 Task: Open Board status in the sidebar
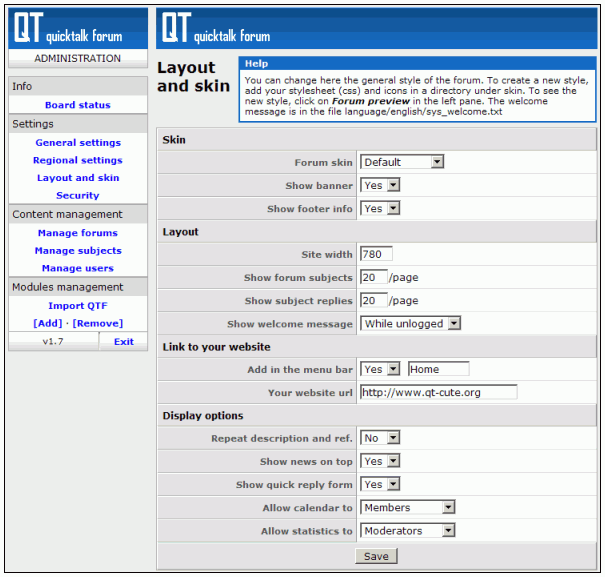coord(78,105)
